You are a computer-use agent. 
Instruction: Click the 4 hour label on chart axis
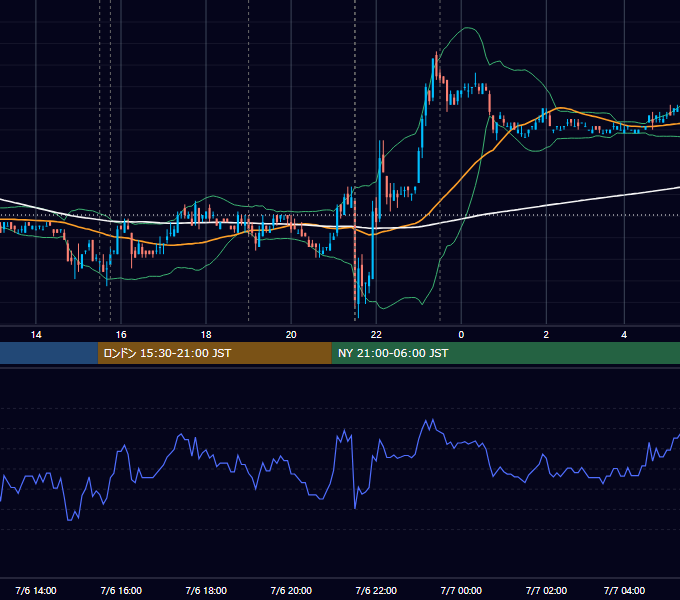click(624, 335)
